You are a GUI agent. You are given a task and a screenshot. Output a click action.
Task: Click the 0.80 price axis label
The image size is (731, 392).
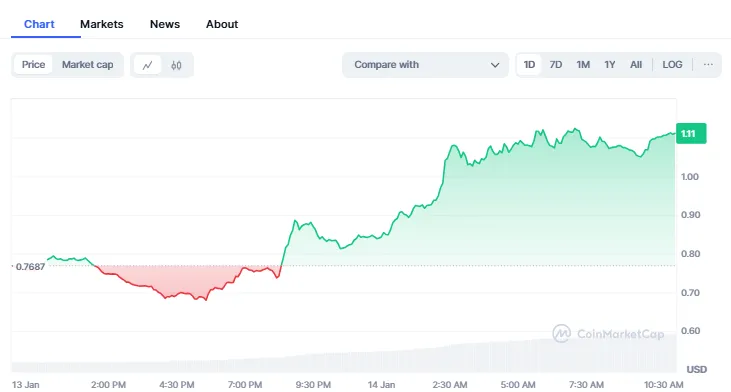[690, 254]
